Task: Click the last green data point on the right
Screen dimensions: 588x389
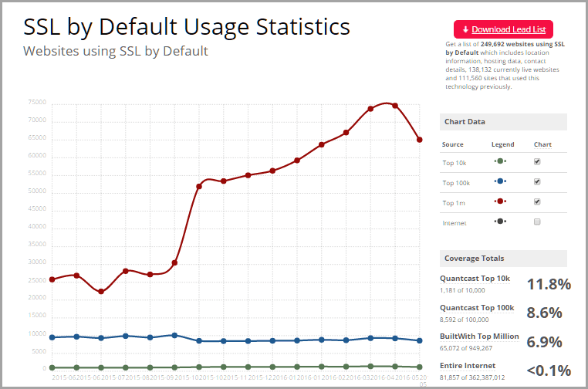Action: point(420,367)
